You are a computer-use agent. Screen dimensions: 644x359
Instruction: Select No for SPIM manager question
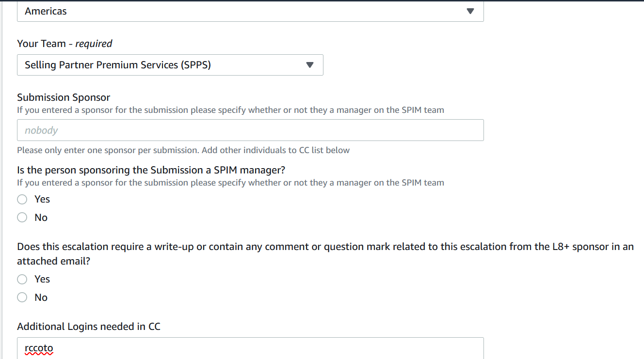pyautogui.click(x=22, y=218)
